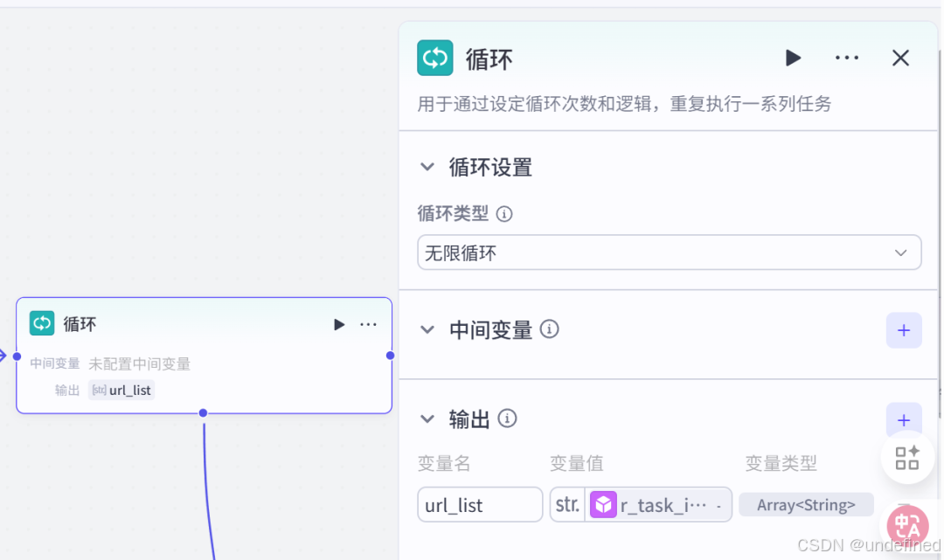
Task: Click the 循环 title on canvas node
Action: [80, 325]
